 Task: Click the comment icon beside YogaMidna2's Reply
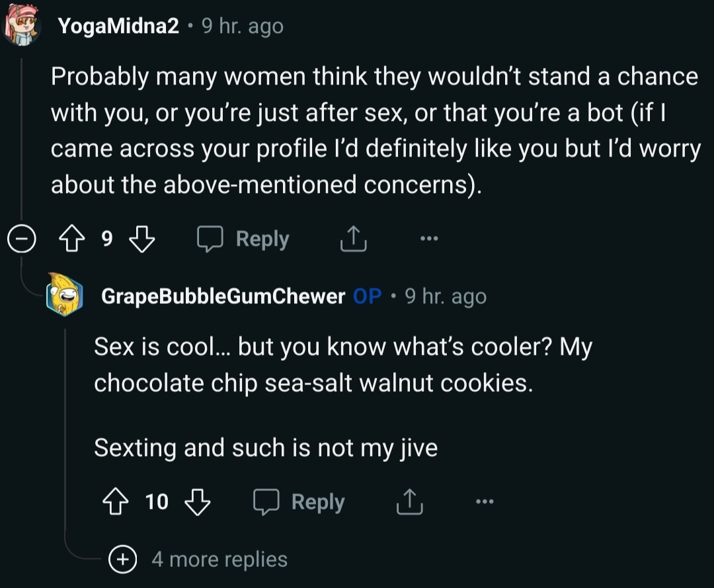210,239
